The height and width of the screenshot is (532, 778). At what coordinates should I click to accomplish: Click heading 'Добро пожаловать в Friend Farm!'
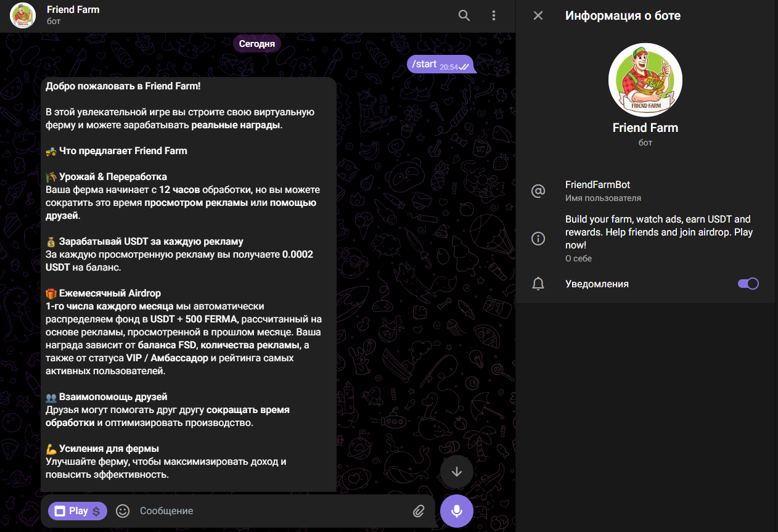coord(123,86)
